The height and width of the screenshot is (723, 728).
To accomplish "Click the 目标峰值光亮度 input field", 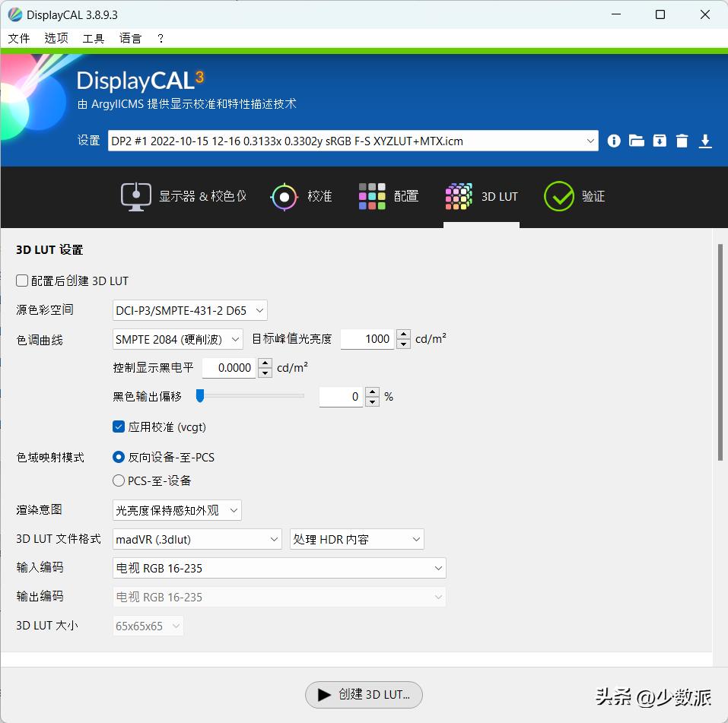I will [x=367, y=339].
